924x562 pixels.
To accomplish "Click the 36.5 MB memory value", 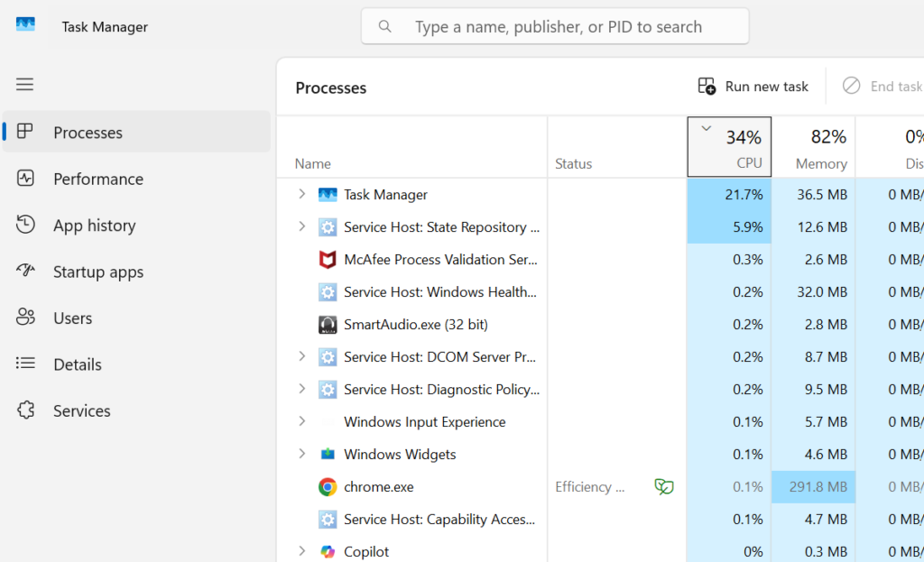I will click(x=822, y=195).
